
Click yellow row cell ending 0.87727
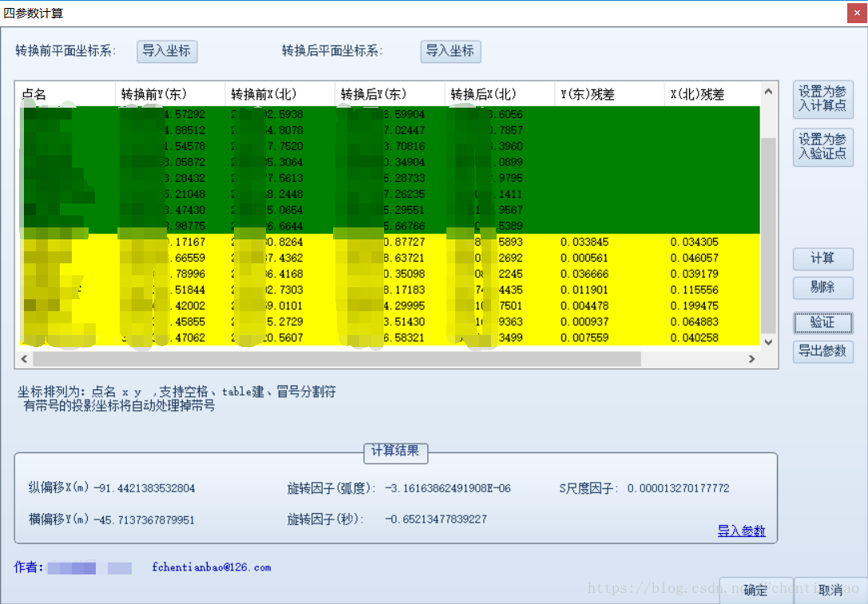pyautogui.click(x=405, y=243)
